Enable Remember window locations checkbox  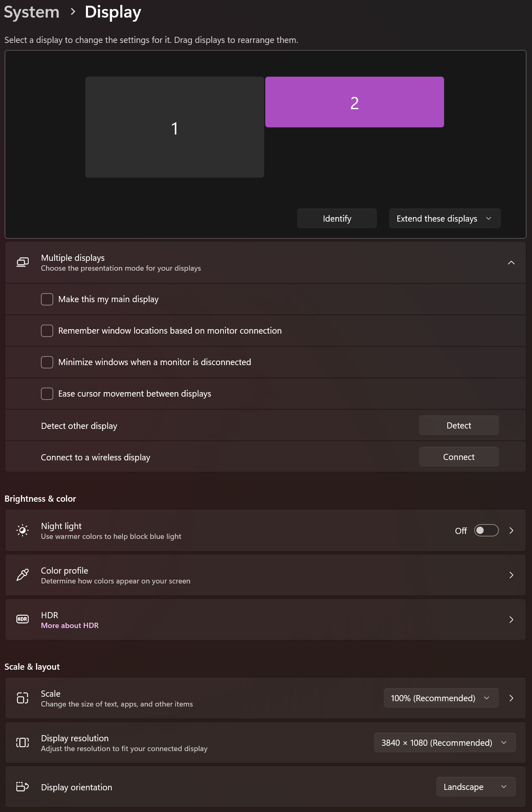(x=47, y=331)
